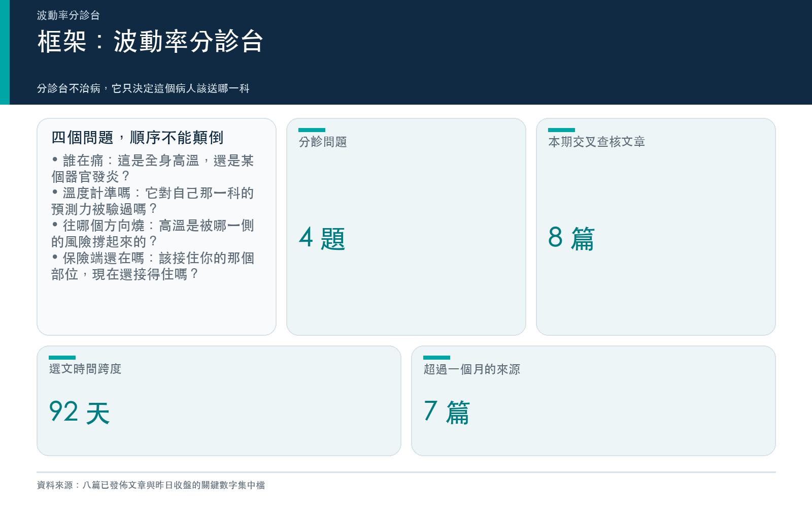Click the bullet starting with 誰在痛
The width and height of the screenshot is (812, 508).
tap(152, 169)
